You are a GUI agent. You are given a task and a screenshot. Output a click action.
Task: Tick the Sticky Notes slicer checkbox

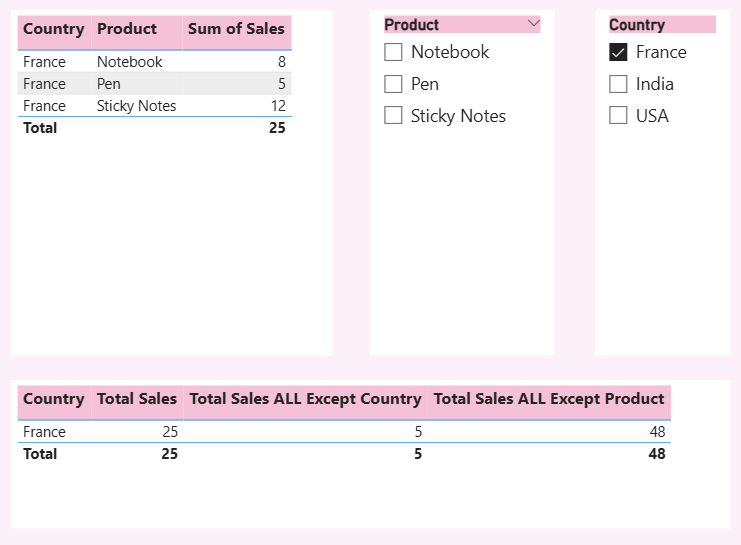coord(393,116)
